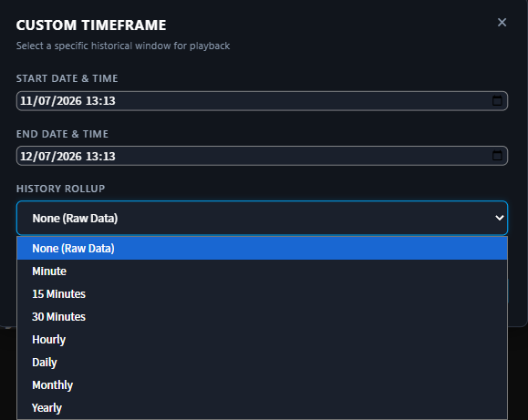Close the Custom Timeframe dialog
Image resolution: width=528 pixels, height=420 pixels.
(x=502, y=22)
